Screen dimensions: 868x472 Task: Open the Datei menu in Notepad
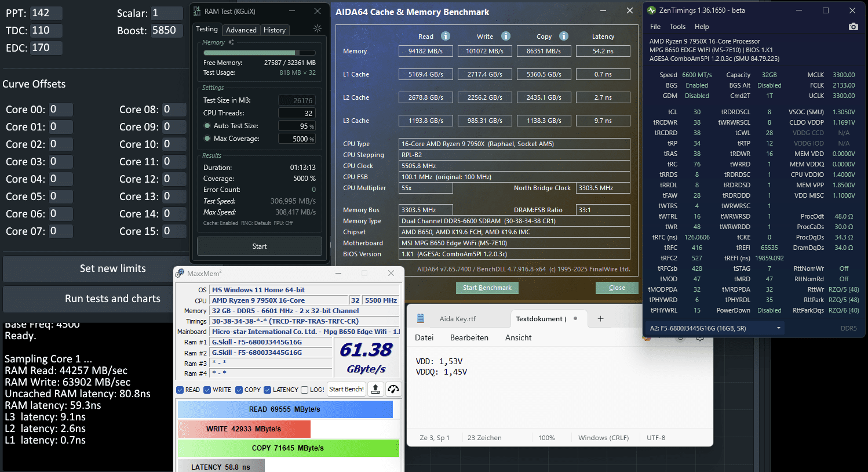coord(424,337)
